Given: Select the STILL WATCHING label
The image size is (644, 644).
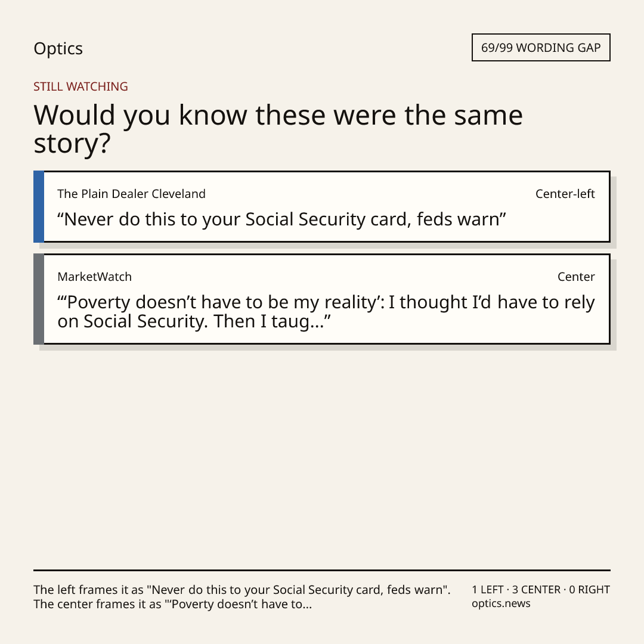Looking at the screenshot, I should click(80, 86).
